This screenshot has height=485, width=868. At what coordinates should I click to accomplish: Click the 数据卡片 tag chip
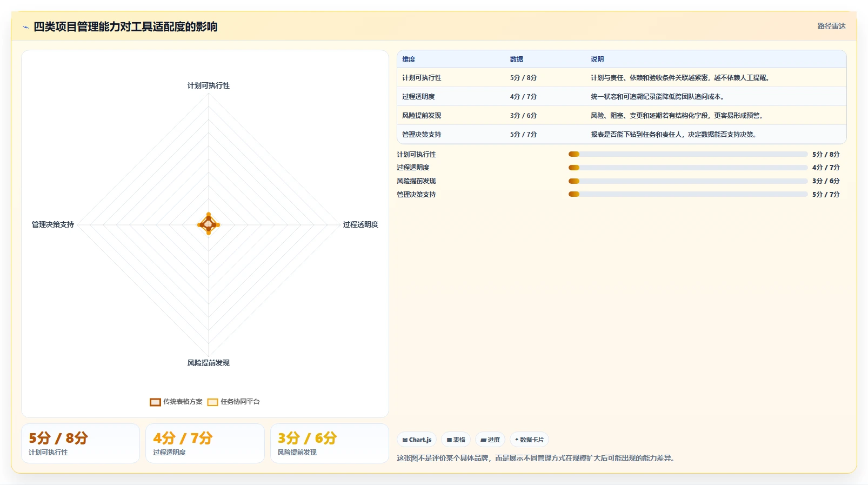tap(529, 440)
